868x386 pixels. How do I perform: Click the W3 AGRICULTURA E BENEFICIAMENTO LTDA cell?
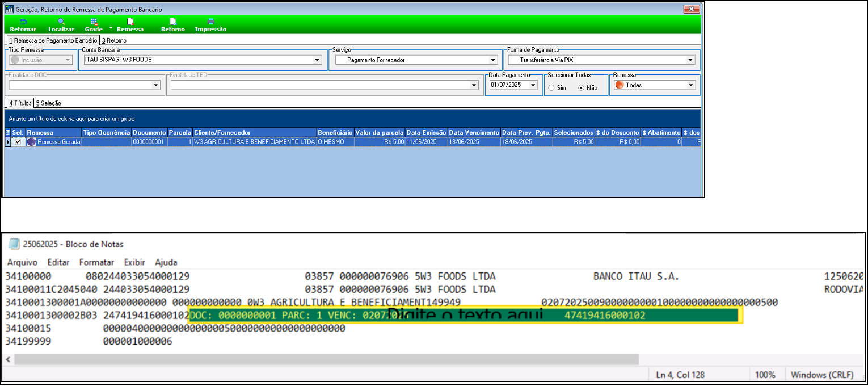(254, 142)
